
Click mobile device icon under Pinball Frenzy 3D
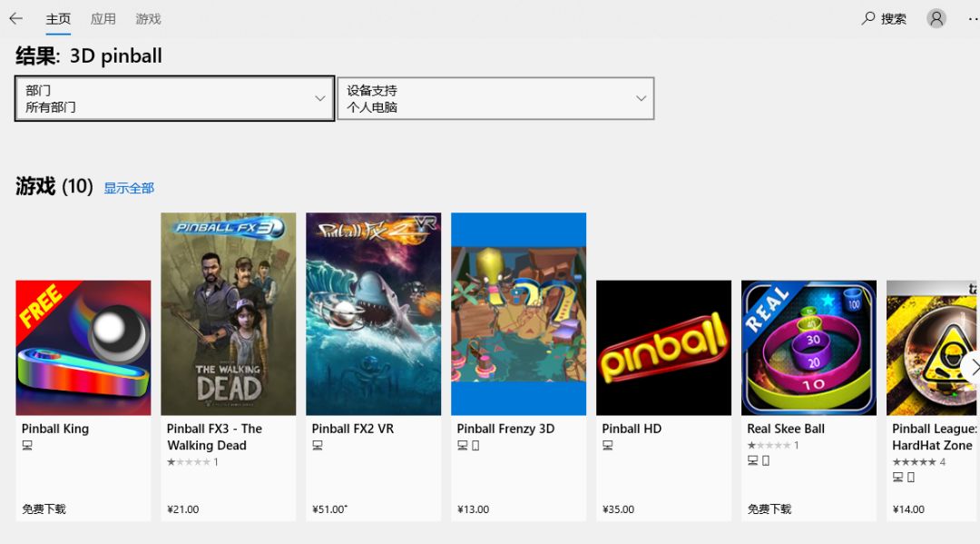(475, 445)
